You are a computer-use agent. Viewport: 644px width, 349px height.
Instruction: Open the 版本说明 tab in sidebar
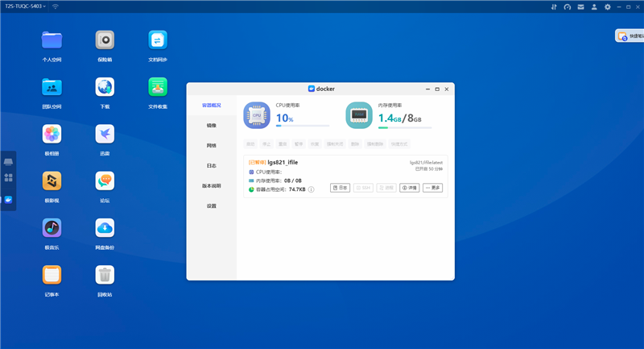212,186
